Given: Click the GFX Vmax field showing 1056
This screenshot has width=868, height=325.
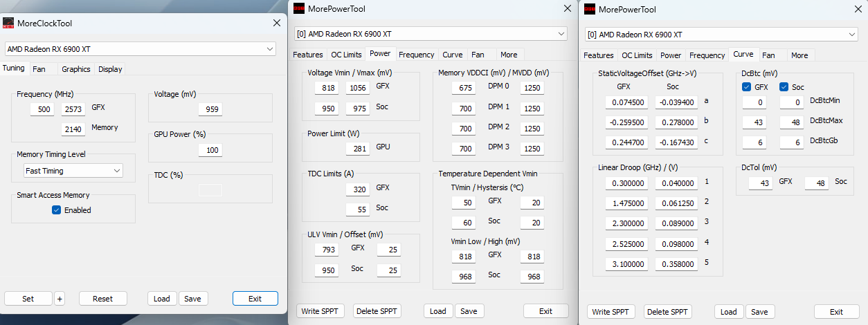Looking at the screenshot, I should click(358, 88).
